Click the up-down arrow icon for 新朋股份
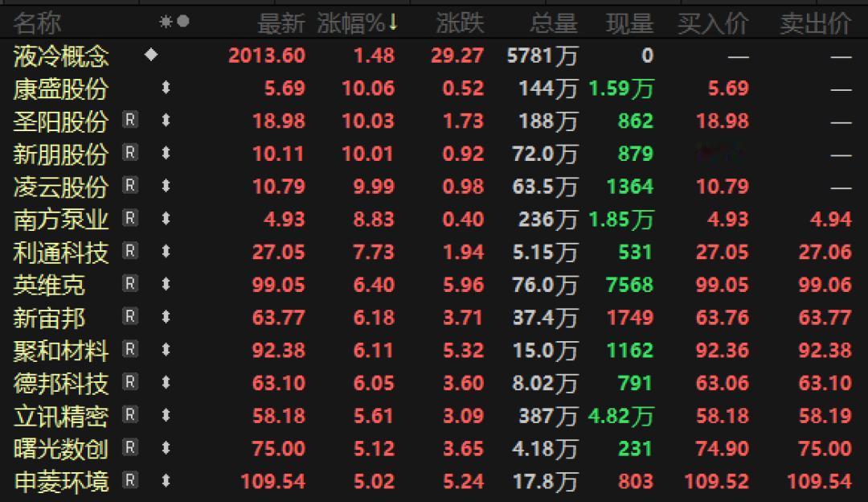Image resolution: width=868 pixels, height=502 pixels. pos(166,153)
